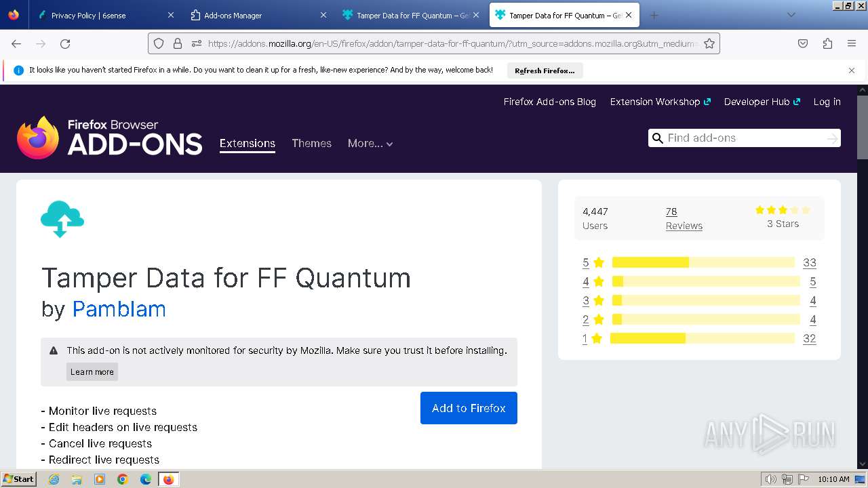868x488 pixels.
Task: Open the tracking protection shield icon
Action: click(x=159, y=43)
